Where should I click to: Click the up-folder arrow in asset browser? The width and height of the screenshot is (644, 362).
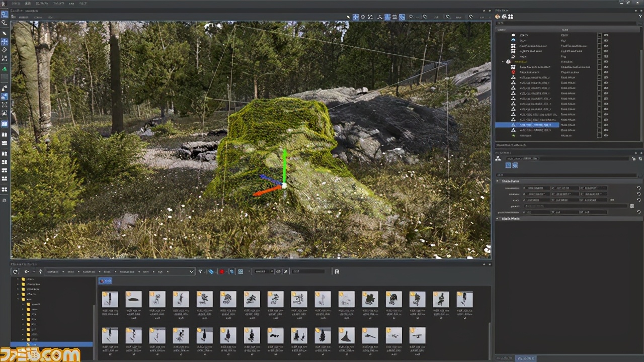point(41,271)
